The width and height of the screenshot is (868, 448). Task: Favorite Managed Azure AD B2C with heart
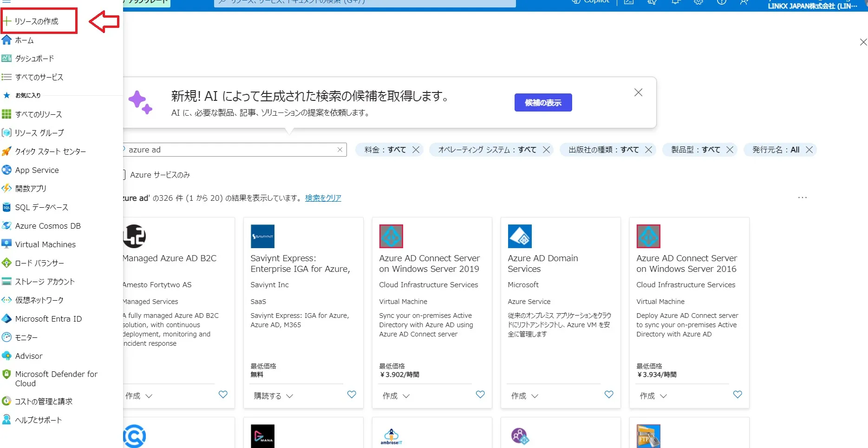coord(223,395)
